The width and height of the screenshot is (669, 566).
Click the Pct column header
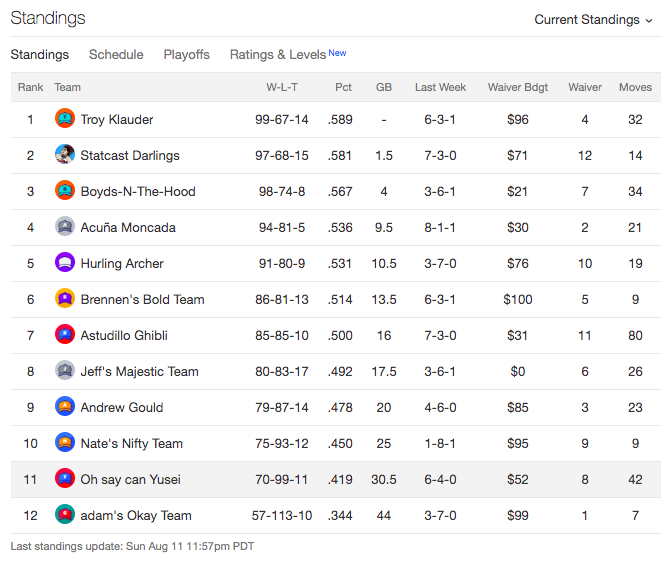(x=343, y=87)
